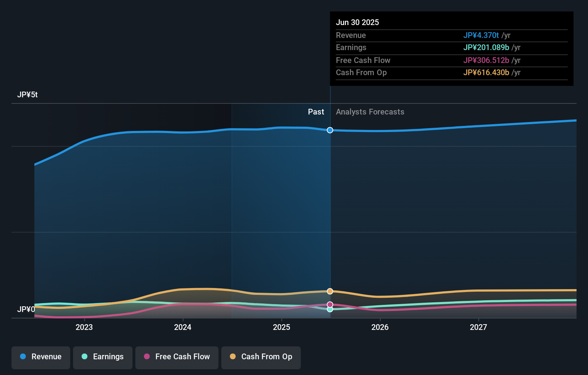
Task: Expand the Jun 30 2025 tooltip details
Action: point(357,22)
